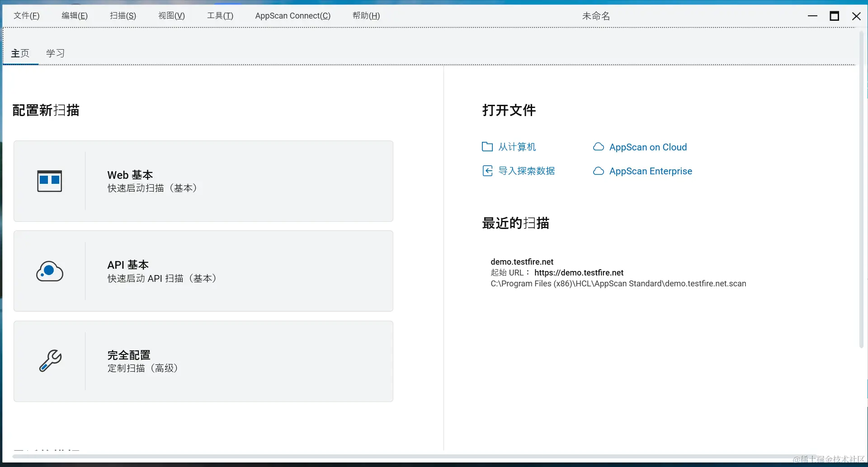Viewport: 868px width, 467px height.
Task: Switch to the 学习 tab
Action: coord(56,53)
